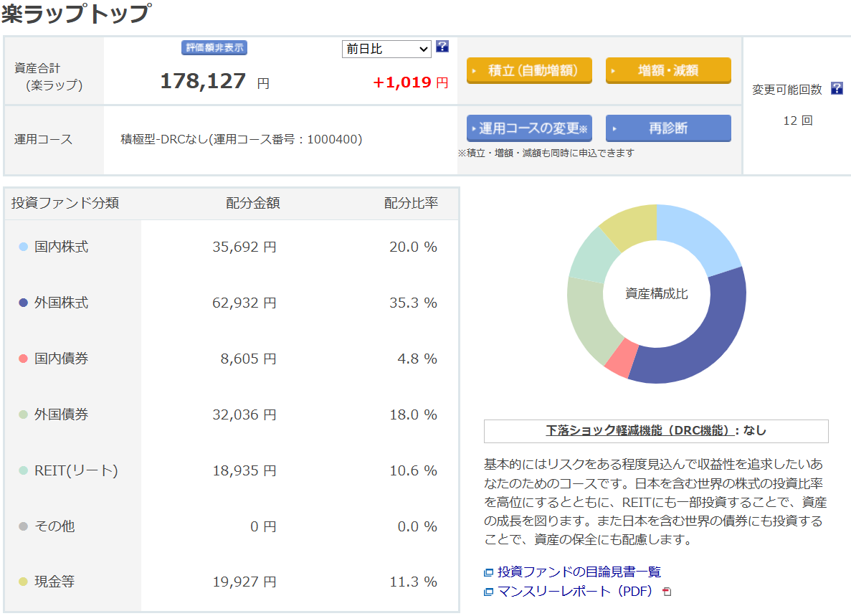
Task: Click the 35,692 円 amount cell
Action: (x=244, y=247)
